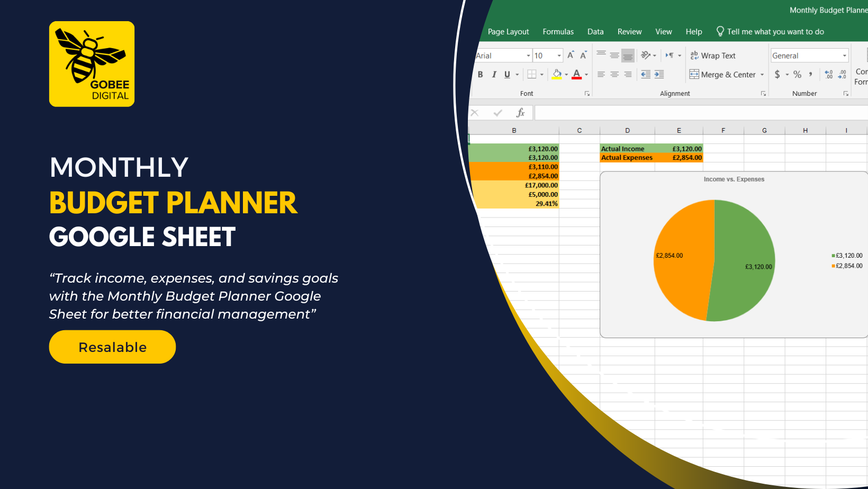Click the Decrease Font Size icon
This screenshot has height=489, width=868.
pyautogui.click(x=583, y=55)
